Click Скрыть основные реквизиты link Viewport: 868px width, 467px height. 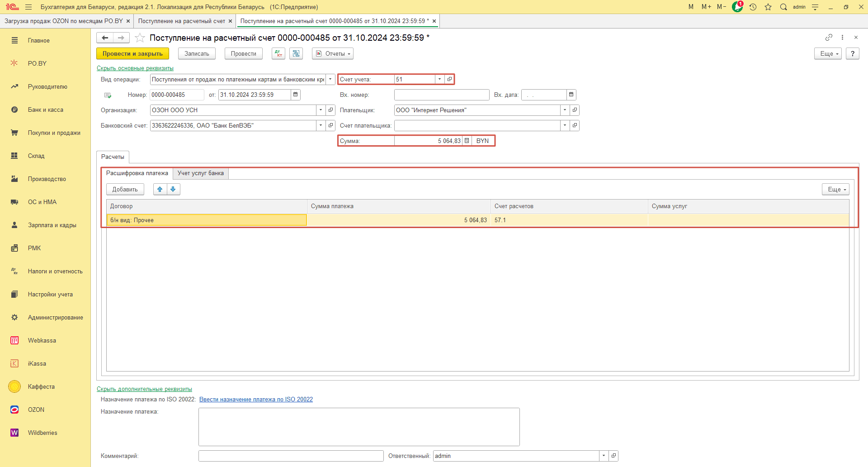click(135, 68)
